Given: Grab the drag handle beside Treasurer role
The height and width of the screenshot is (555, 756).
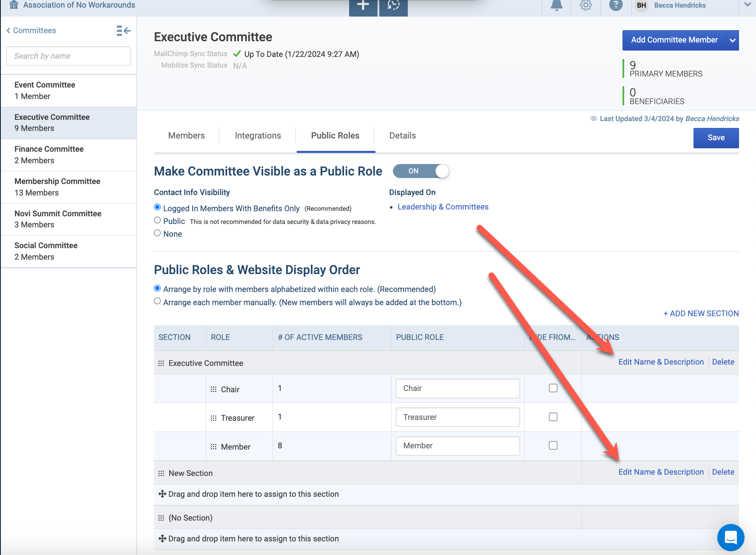Looking at the screenshot, I should pyautogui.click(x=213, y=418).
